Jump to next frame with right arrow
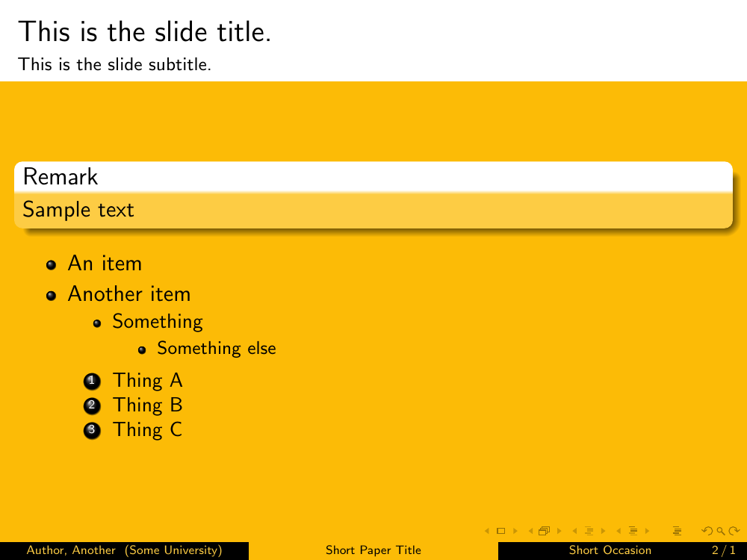 (x=559, y=532)
